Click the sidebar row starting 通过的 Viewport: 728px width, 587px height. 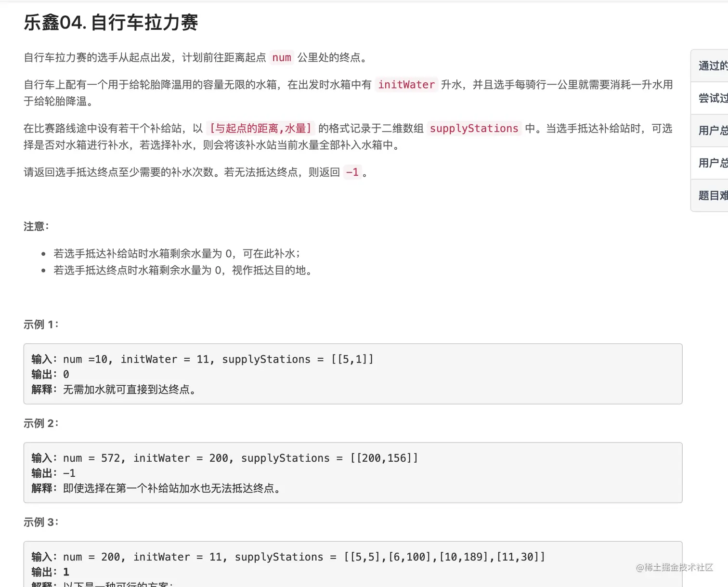[710, 66]
